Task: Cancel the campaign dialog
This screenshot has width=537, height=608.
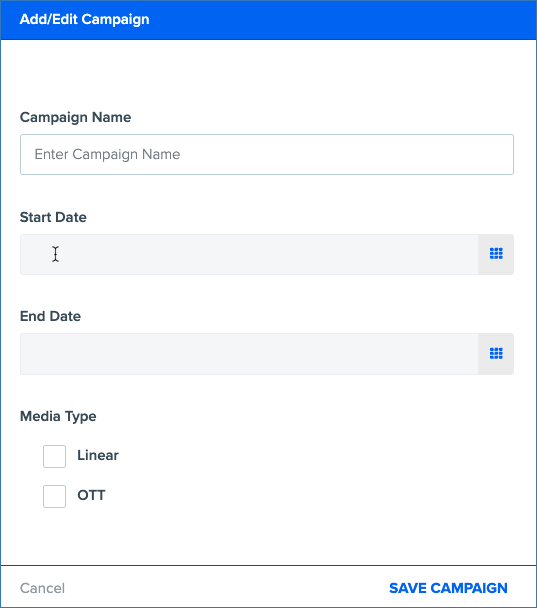Action: pos(42,588)
